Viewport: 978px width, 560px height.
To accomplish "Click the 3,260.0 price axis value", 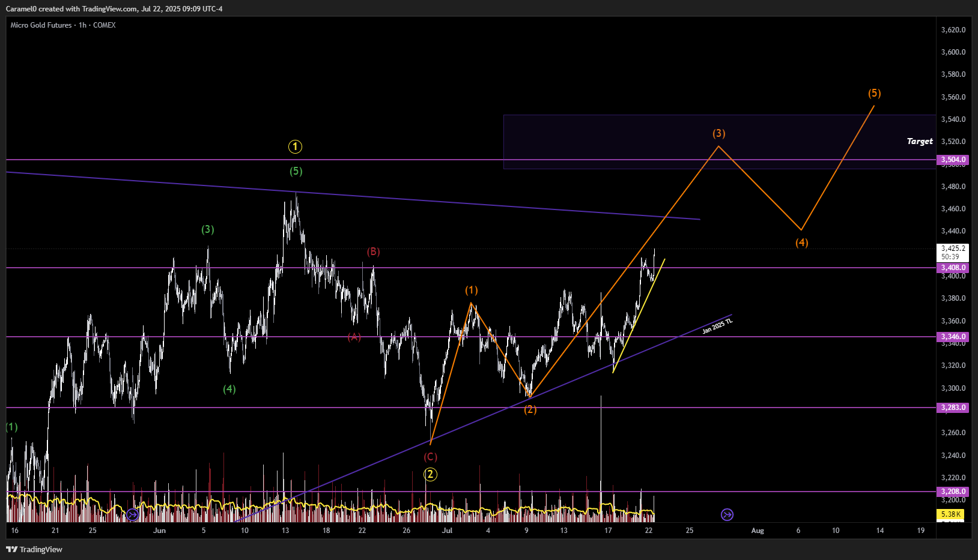I will coord(953,433).
